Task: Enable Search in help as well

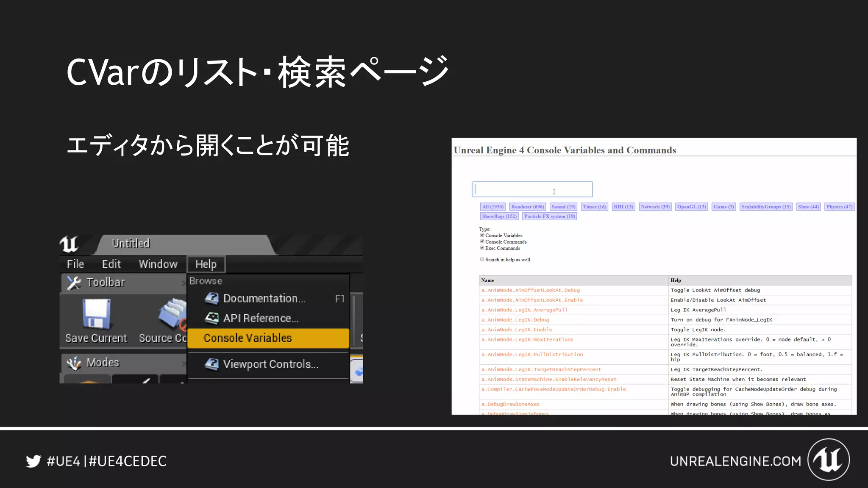Action: (x=482, y=259)
